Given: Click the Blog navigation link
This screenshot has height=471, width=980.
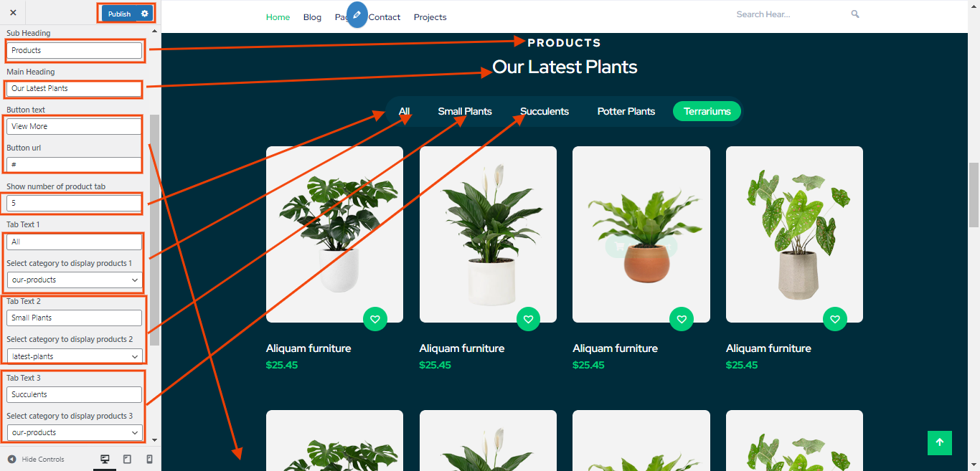Looking at the screenshot, I should click(312, 17).
